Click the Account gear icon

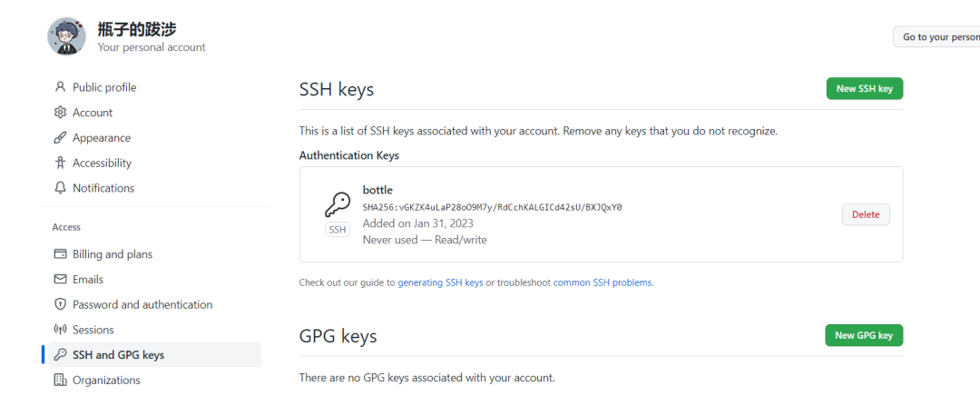(x=61, y=113)
